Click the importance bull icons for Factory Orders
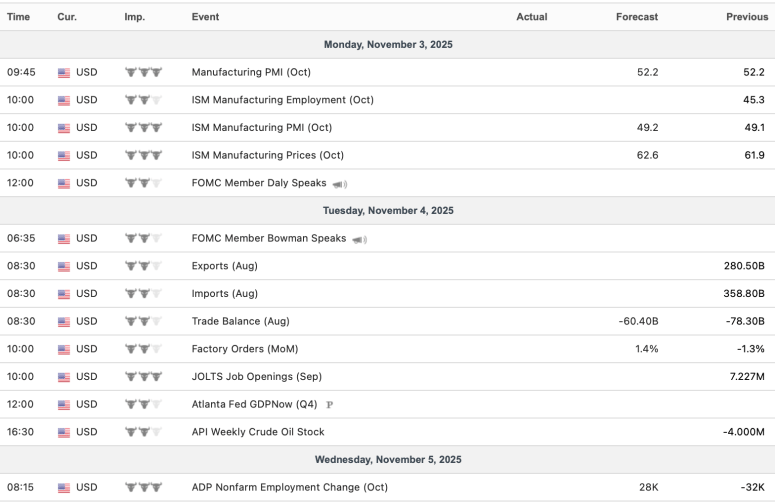Image resolution: width=775 pixels, height=504 pixels. [x=142, y=349]
